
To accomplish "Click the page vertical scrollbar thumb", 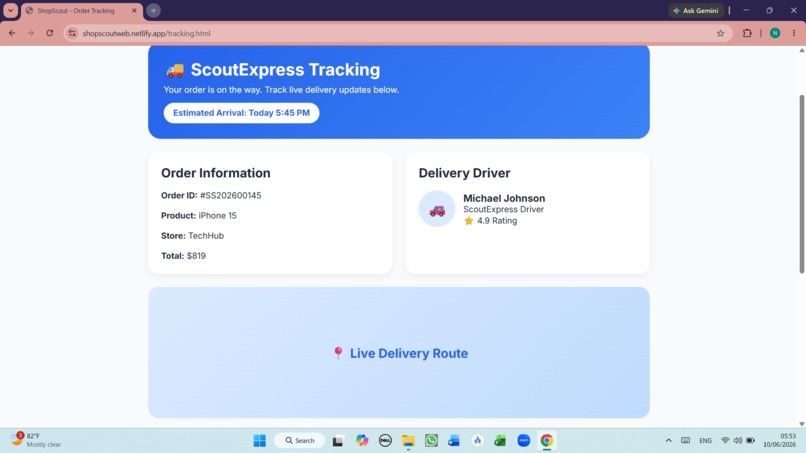I will pyautogui.click(x=801, y=184).
